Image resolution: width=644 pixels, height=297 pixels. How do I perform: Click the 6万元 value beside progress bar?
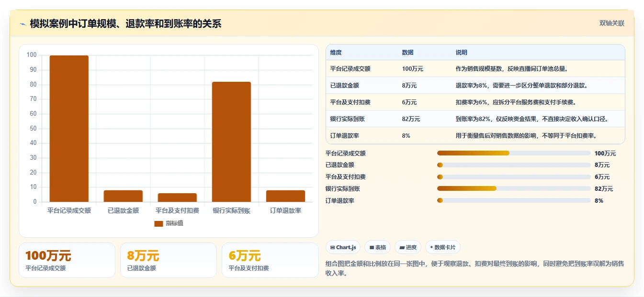click(x=602, y=177)
